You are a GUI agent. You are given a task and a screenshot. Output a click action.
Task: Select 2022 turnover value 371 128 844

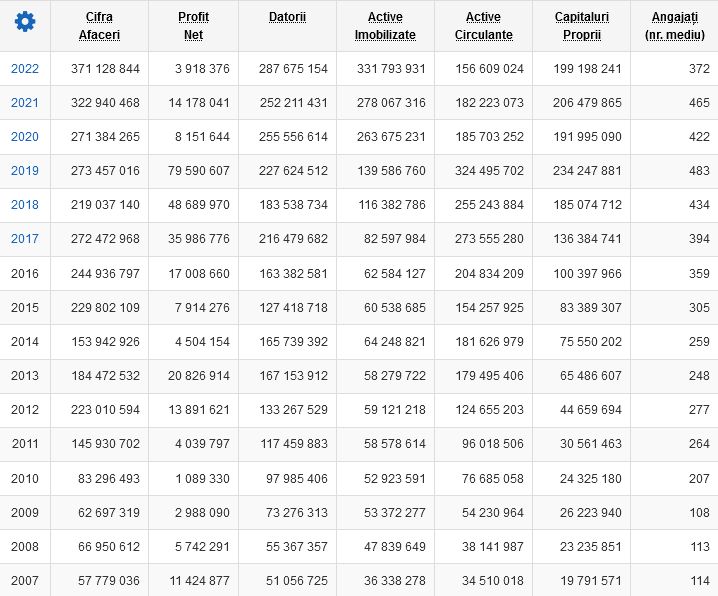pos(105,69)
